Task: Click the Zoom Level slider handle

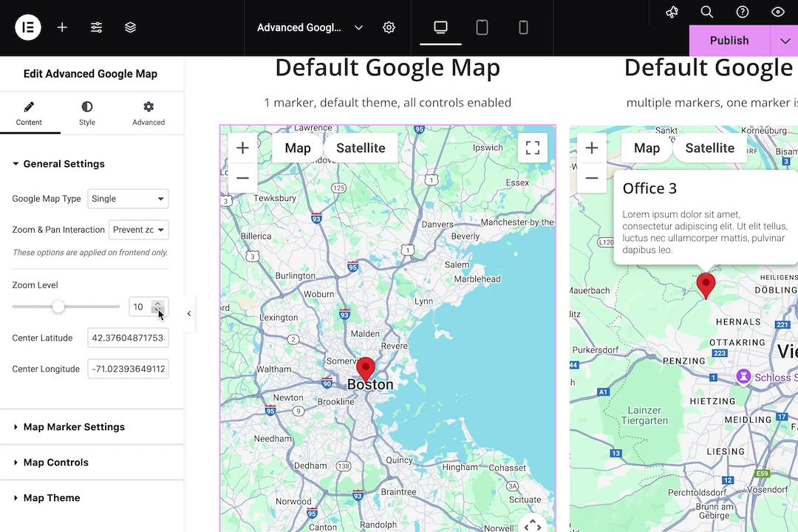Action: click(x=58, y=307)
